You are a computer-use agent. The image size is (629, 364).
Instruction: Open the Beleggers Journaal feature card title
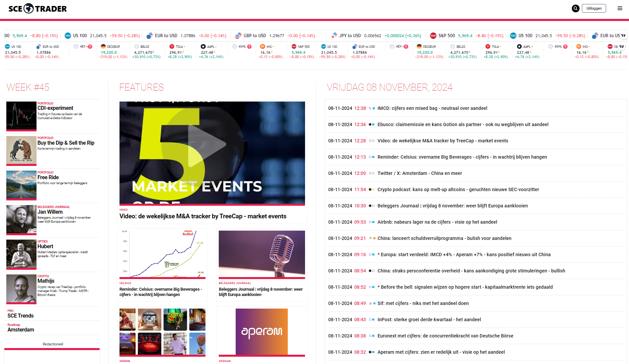[x=261, y=292]
